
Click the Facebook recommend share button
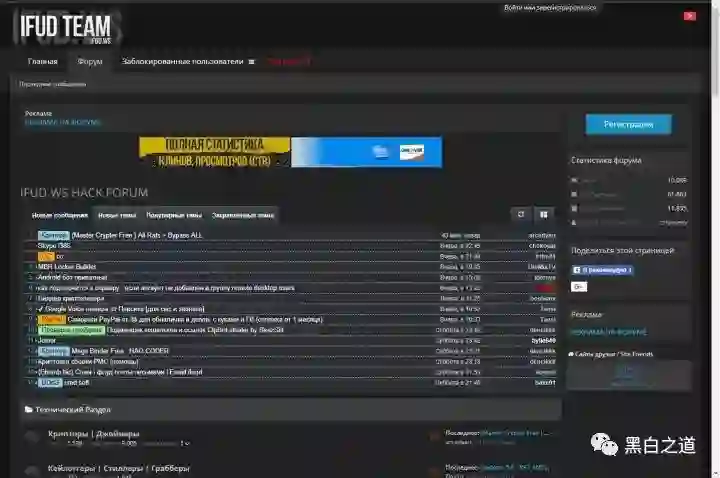(x=602, y=270)
